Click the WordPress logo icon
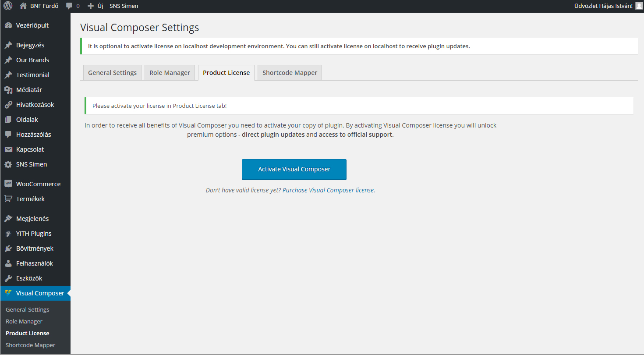The height and width of the screenshot is (355, 644). pyautogui.click(x=8, y=6)
